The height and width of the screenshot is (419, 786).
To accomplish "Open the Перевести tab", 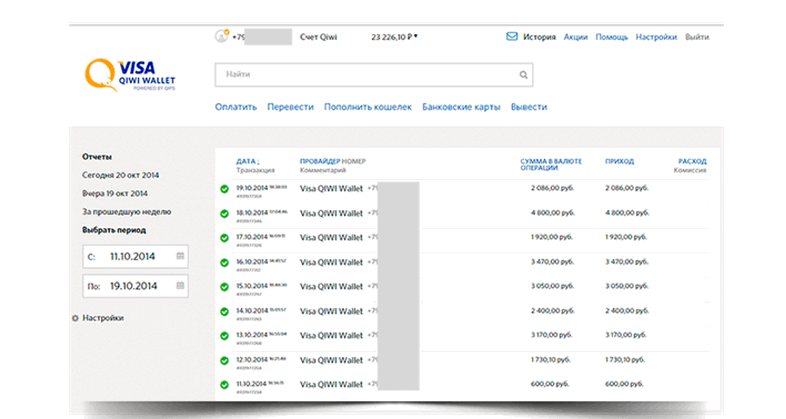I will point(291,107).
